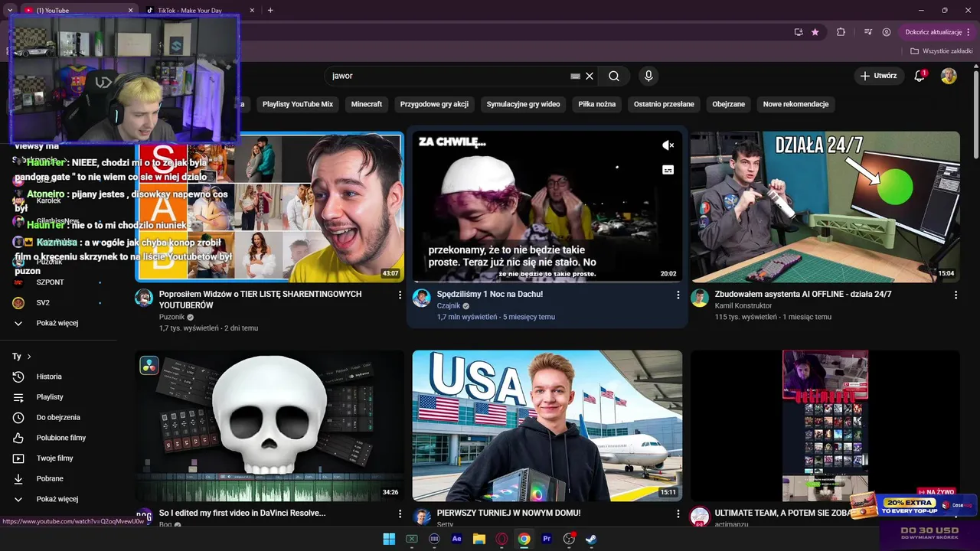Open the Windows Start menu
The height and width of the screenshot is (551, 980).
click(389, 539)
